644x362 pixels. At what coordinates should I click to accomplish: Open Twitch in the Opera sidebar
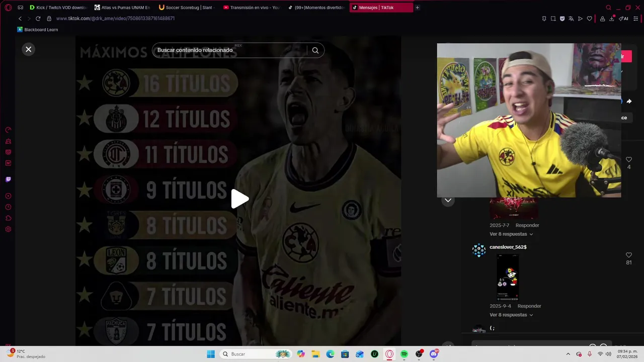point(8,179)
